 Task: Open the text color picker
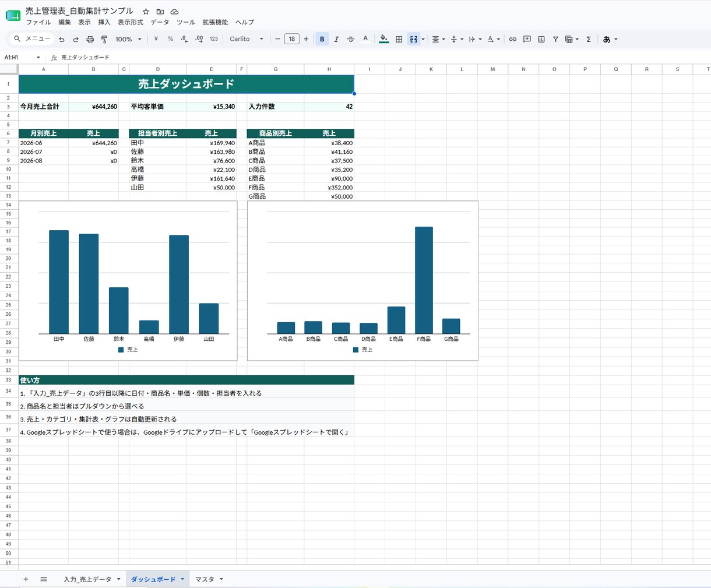365,39
